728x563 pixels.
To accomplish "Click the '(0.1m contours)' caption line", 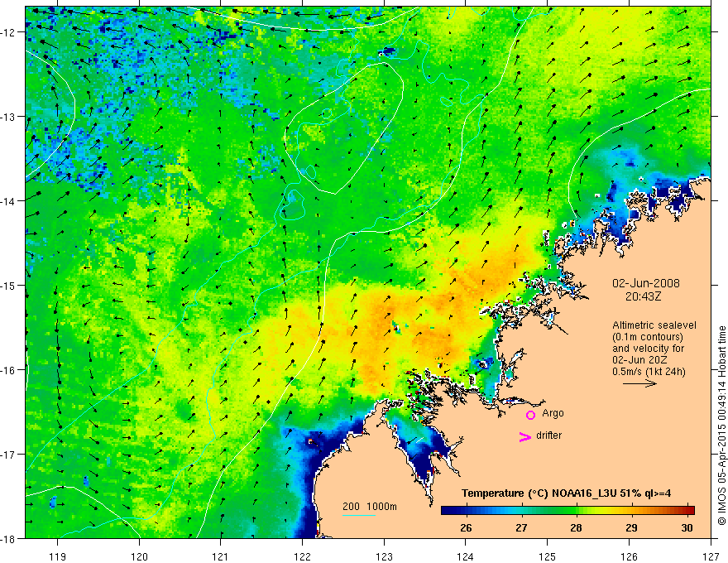I will tap(648, 337).
